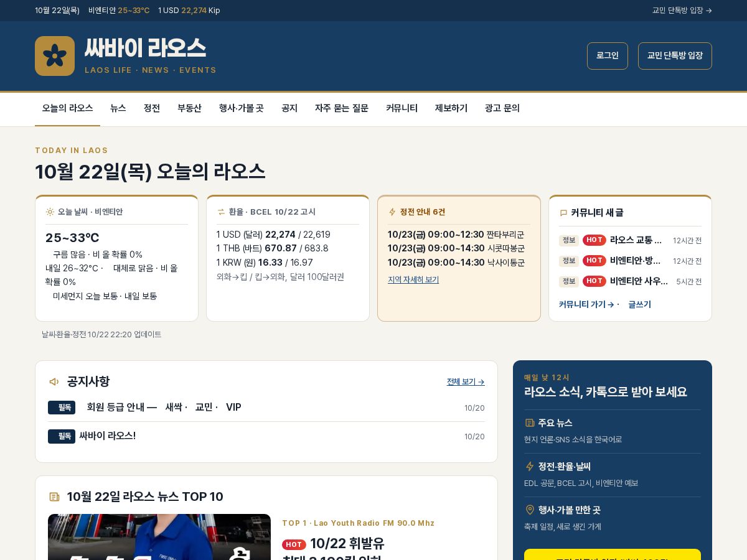Click the 1 THB (바트) exchange rate row
The height and width of the screenshot is (560, 747).
coord(273,248)
